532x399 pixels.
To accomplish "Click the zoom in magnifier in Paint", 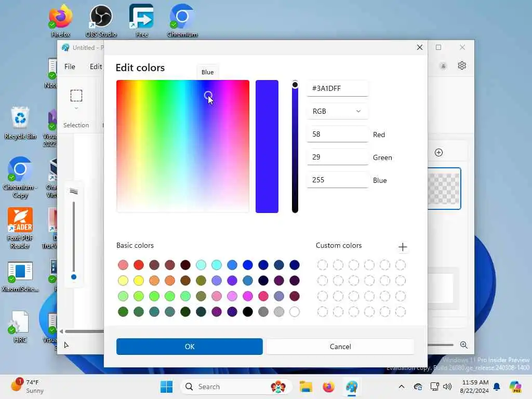I will 464,345.
